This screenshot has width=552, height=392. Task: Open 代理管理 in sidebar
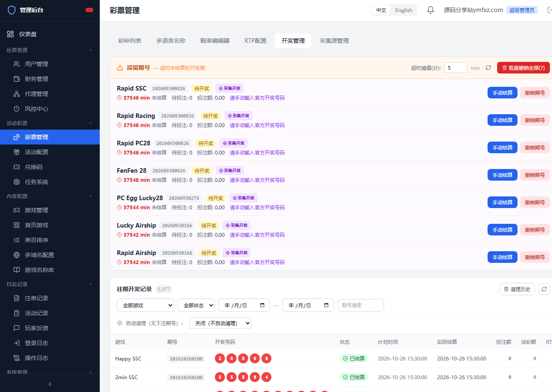pyautogui.click(x=50, y=94)
